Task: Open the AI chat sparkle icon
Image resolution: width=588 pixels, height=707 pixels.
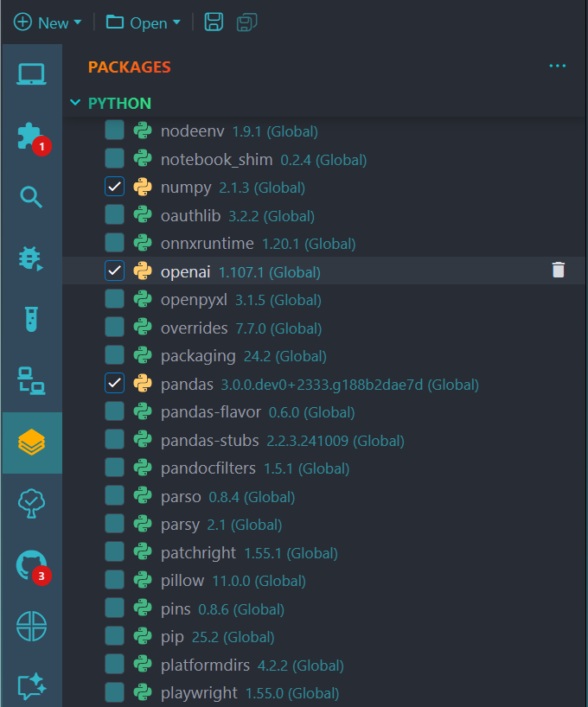Action: coord(31,687)
